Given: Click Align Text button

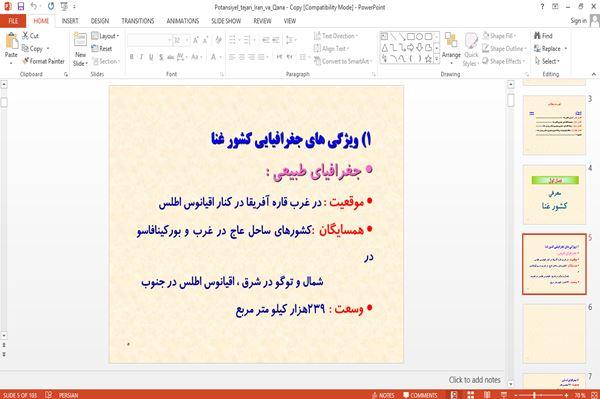Looking at the screenshot, I should 331,49.
